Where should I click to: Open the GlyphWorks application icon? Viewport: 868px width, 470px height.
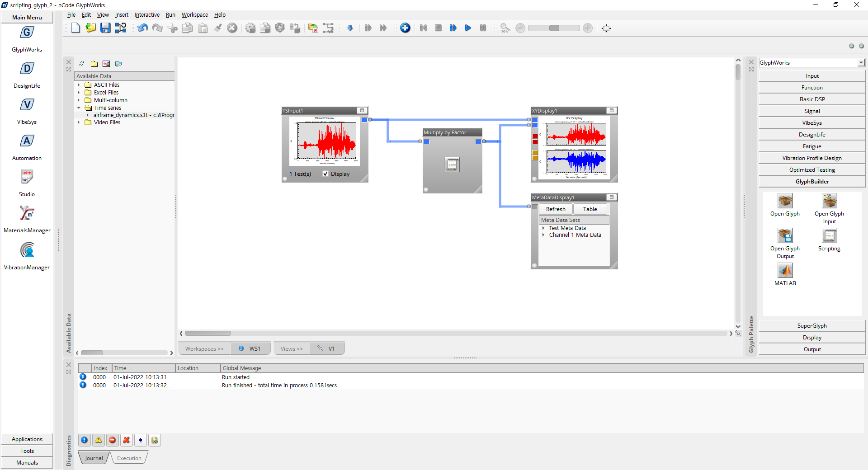[x=27, y=33]
